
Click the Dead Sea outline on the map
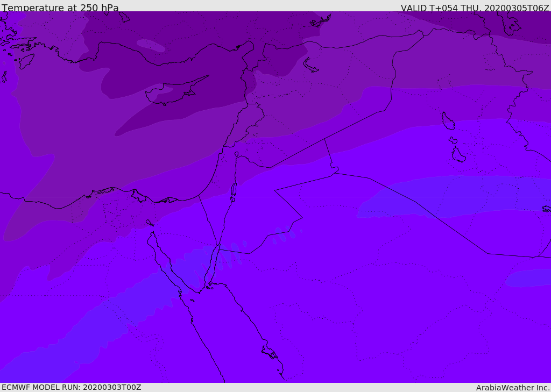(x=234, y=191)
